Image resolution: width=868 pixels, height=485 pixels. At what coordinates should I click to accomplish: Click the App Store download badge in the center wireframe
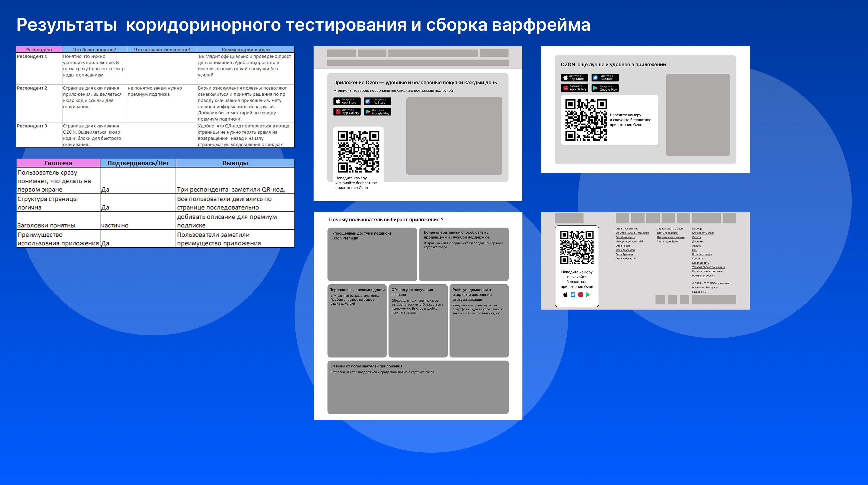tap(347, 101)
